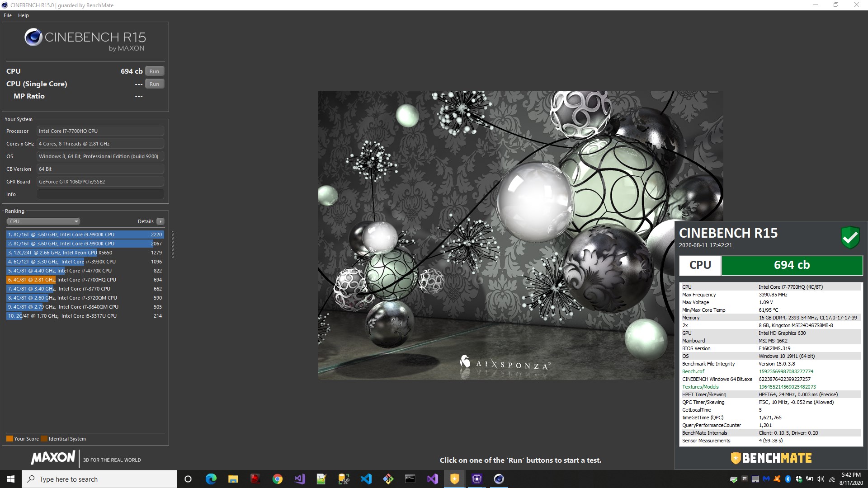Launch Microsoft Edge from taskbar
The image size is (868, 488).
click(x=211, y=479)
